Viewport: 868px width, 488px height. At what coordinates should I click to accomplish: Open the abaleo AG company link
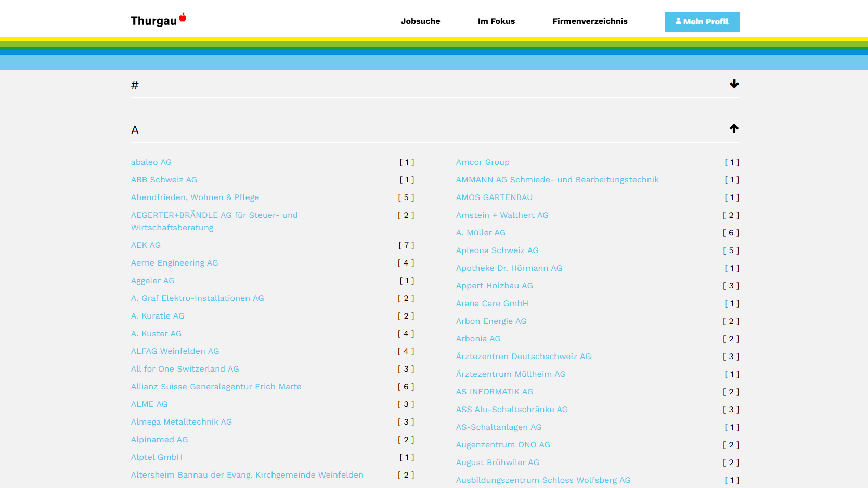click(x=151, y=162)
